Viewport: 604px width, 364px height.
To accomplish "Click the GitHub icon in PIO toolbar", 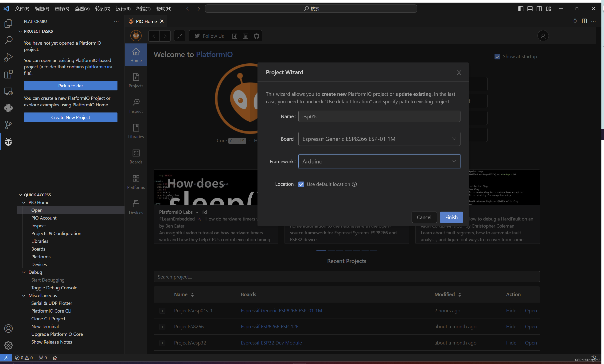I will pyautogui.click(x=256, y=36).
